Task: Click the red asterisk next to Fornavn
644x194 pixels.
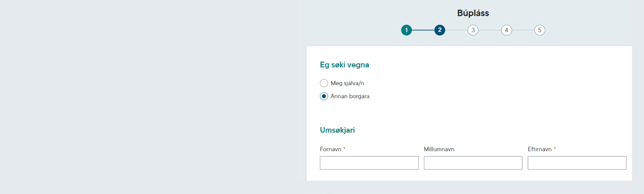Action: [345, 148]
